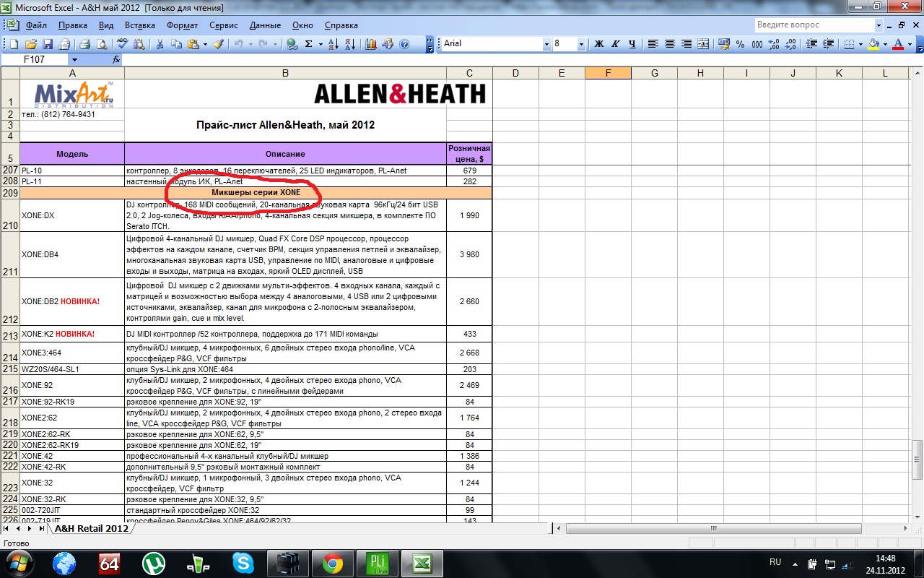924x578 pixels.
Task: Select the XONE:DB4 model cell
Action: tap(72, 255)
